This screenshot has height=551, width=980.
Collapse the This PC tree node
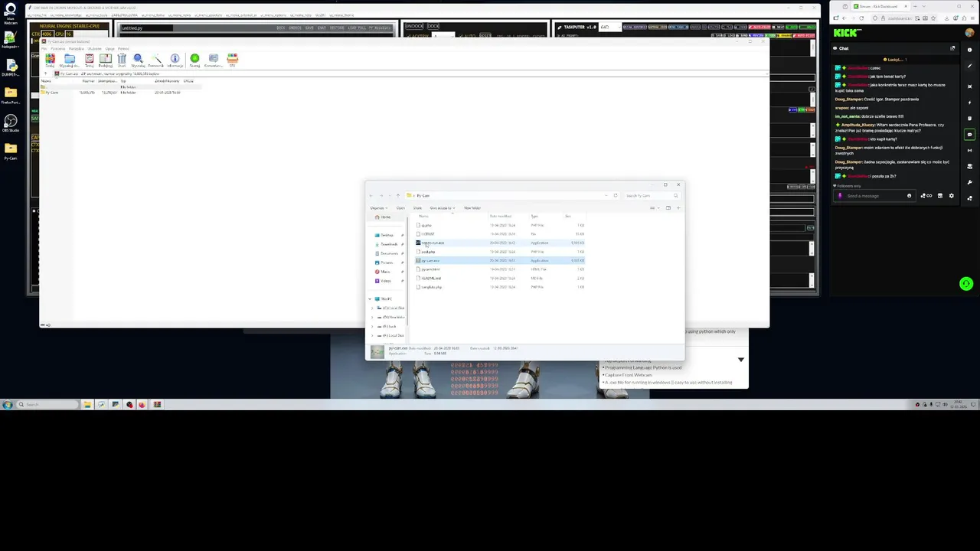tap(370, 298)
